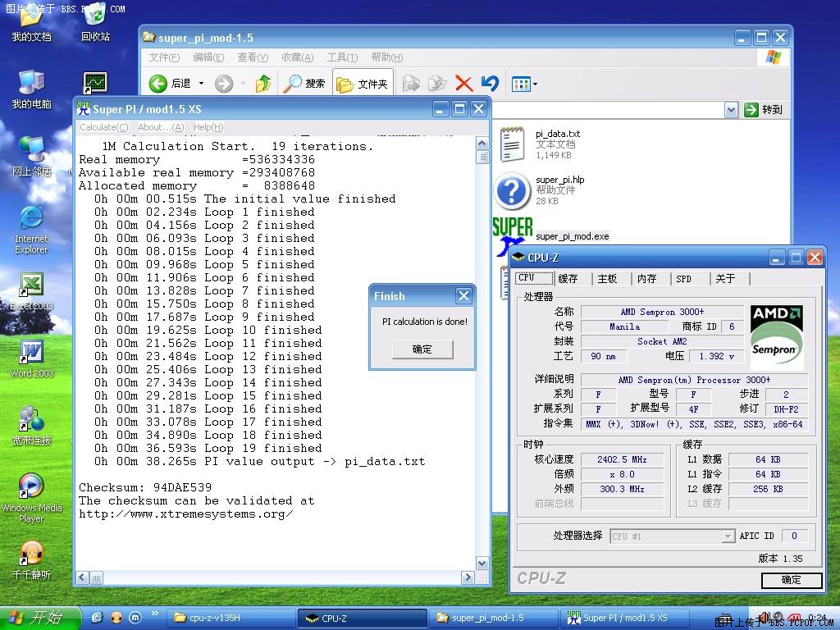Open the monitor graph desktop shortcut
The image size is (840, 630).
pos(95,83)
